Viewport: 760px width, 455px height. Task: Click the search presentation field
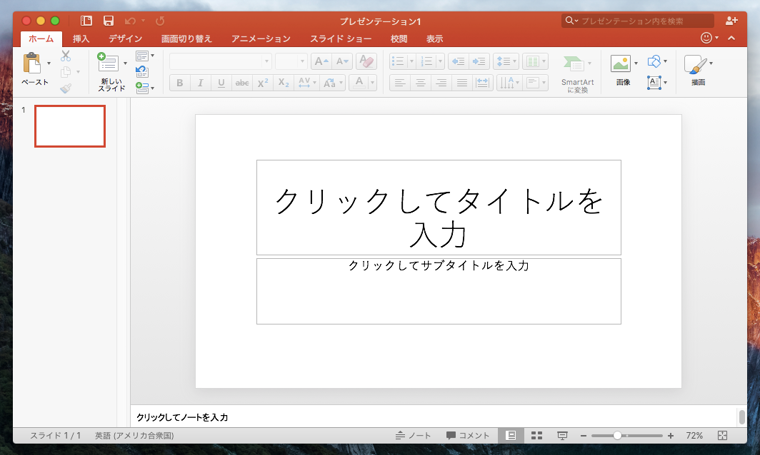pyautogui.click(x=637, y=21)
